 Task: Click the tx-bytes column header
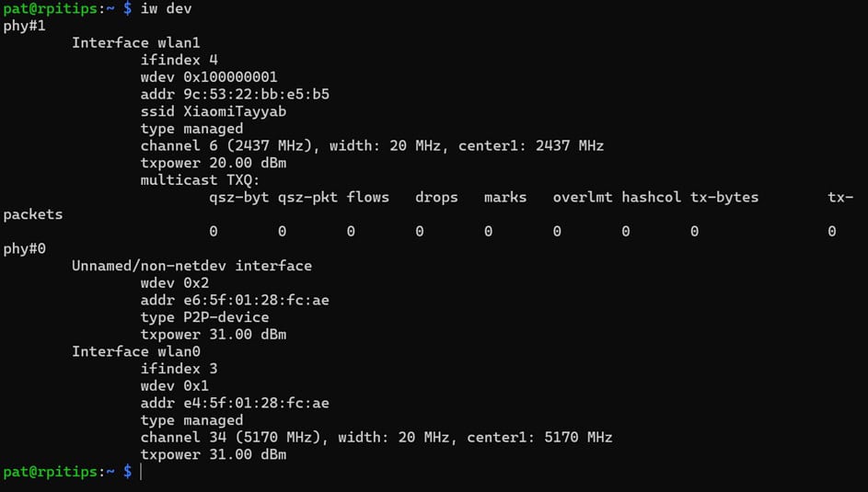pos(724,197)
